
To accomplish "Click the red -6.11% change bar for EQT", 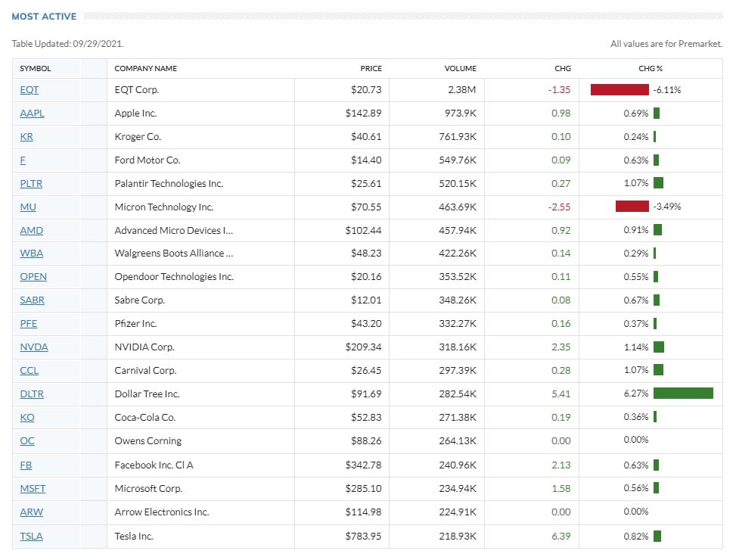I will (x=620, y=89).
